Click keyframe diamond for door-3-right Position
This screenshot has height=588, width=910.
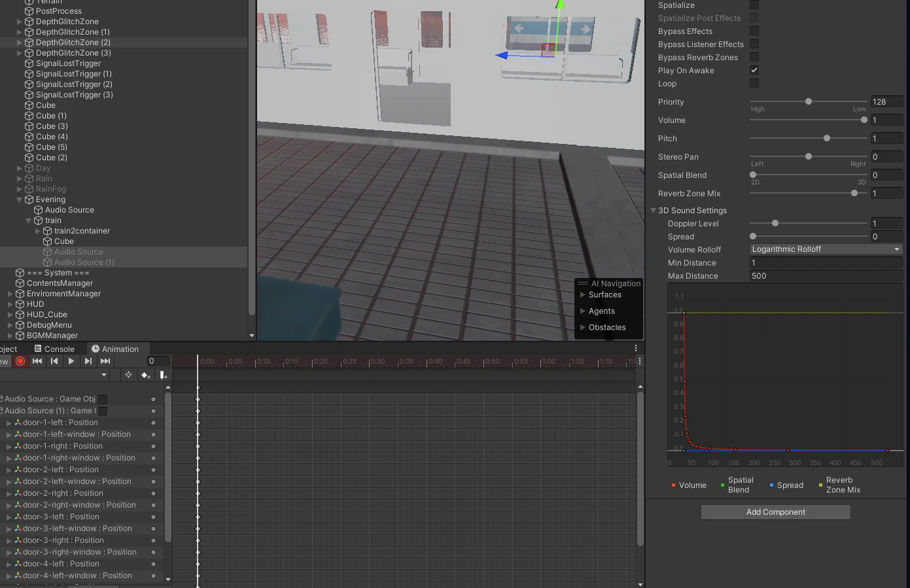[153, 540]
